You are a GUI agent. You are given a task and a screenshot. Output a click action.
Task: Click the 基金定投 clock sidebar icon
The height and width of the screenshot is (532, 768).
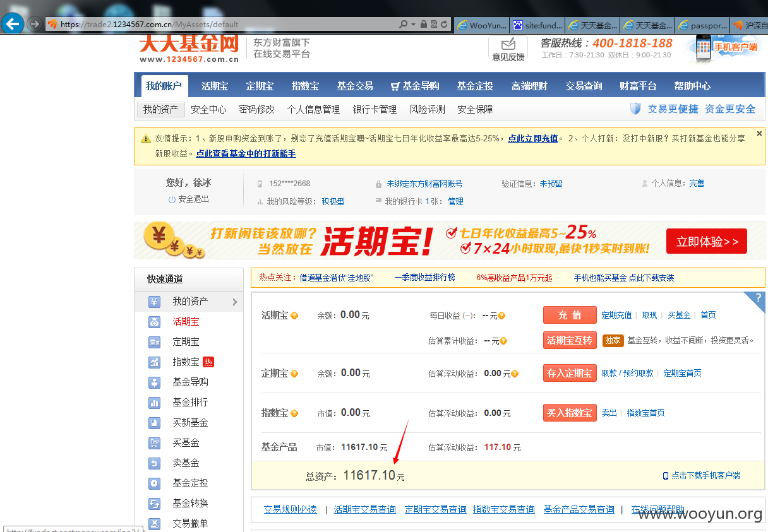click(x=154, y=483)
